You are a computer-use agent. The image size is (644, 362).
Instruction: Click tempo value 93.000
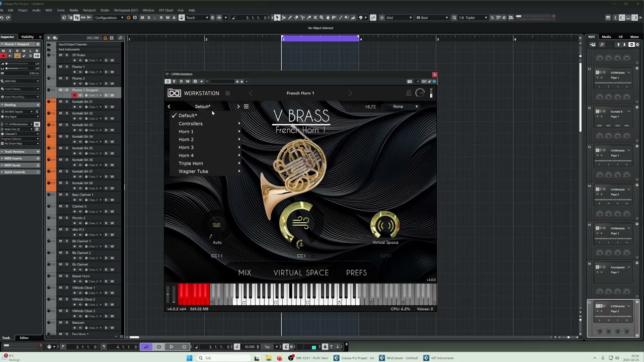[250, 346]
